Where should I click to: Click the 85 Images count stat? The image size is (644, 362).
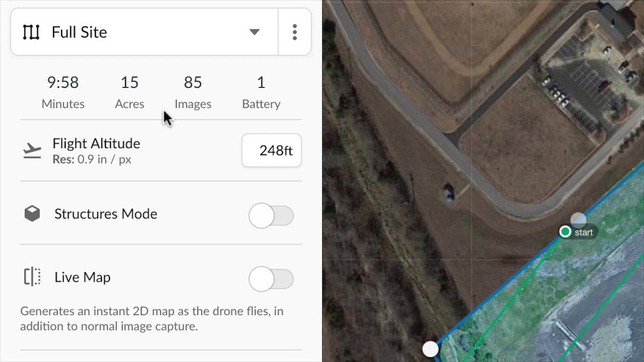(193, 92)
